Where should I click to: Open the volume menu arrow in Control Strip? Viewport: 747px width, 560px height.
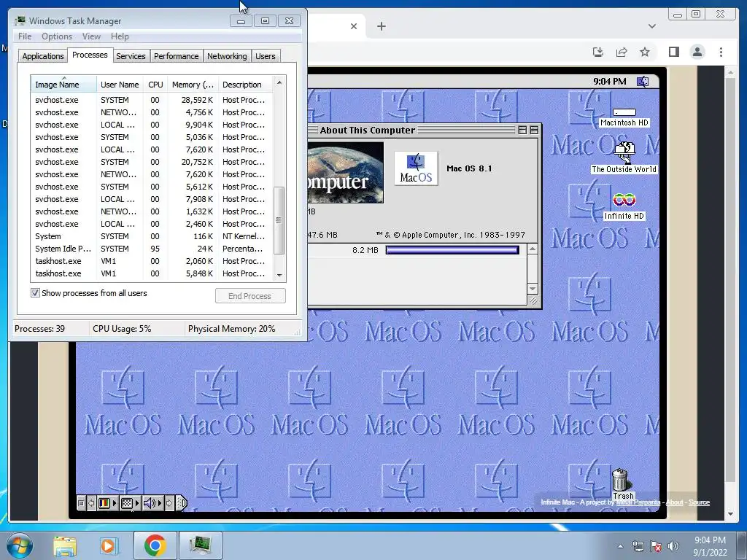[x=160, y=503]
